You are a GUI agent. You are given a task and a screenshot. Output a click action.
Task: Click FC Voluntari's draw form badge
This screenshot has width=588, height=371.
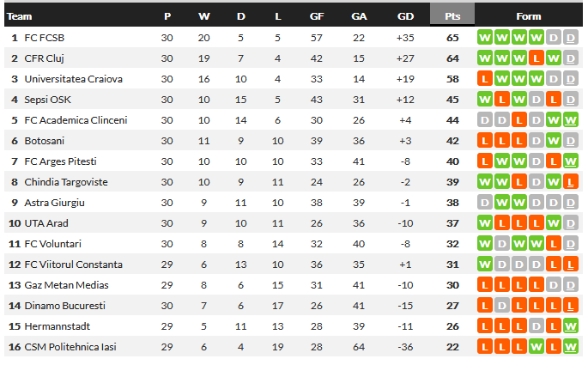(x=570, y=244)
